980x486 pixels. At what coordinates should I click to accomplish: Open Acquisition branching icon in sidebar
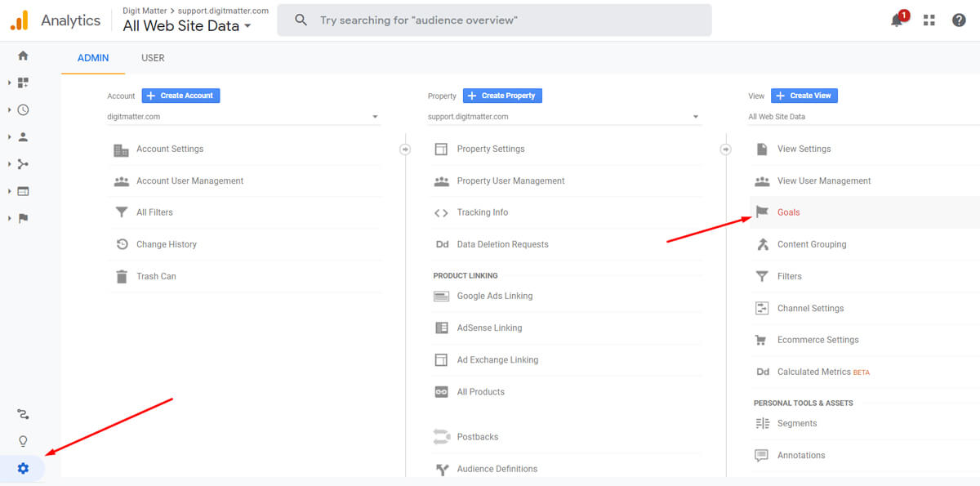[23, 164]
